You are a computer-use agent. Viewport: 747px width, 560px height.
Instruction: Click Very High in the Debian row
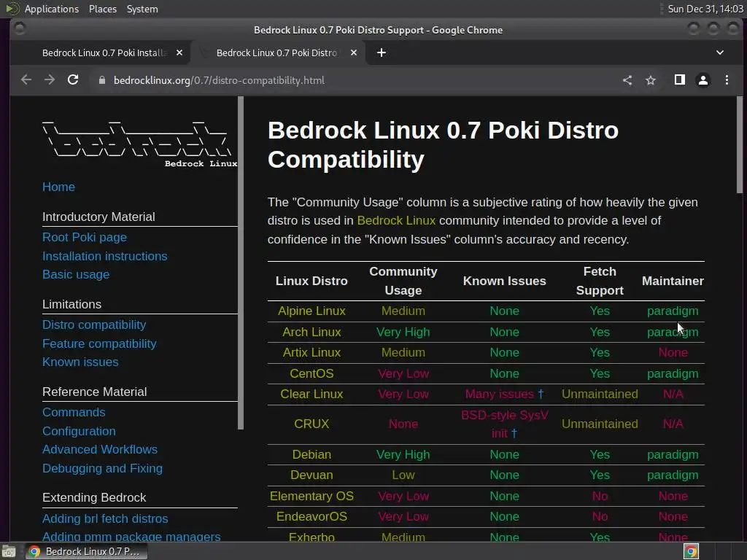click(x=403, y=454)
